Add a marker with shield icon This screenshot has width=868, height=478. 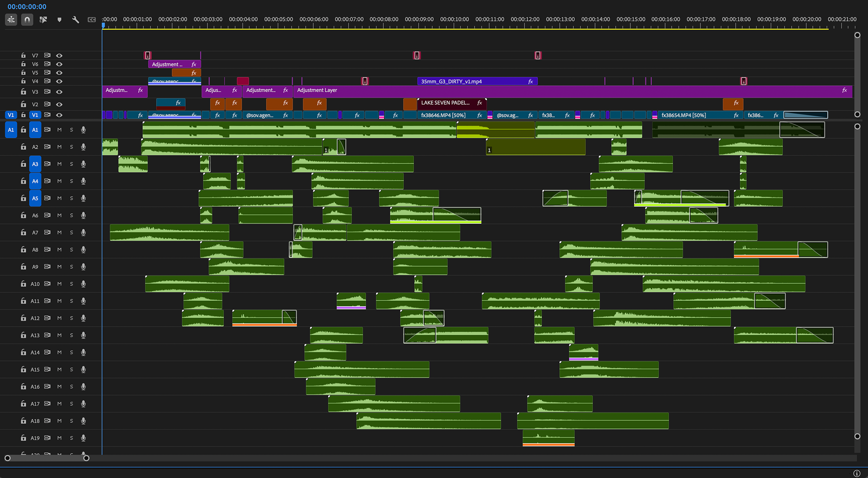pos(59,19)
